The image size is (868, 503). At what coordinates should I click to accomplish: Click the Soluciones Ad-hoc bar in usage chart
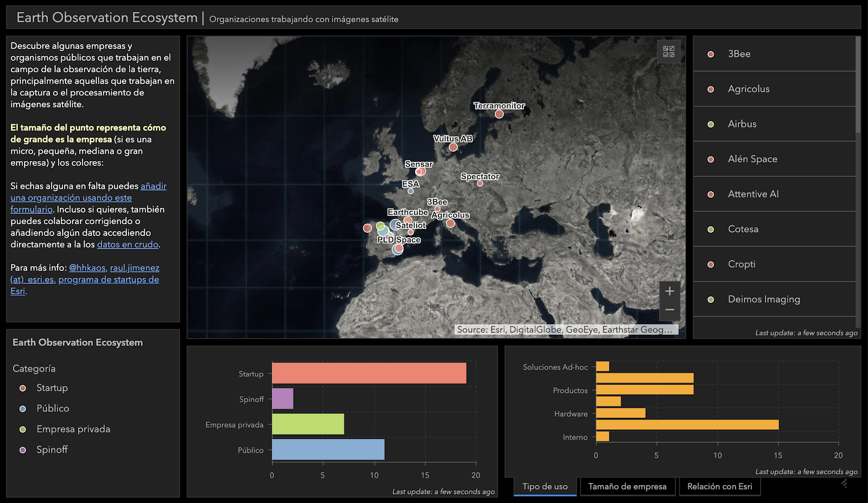pyautogui.click(x=602, y=366)
